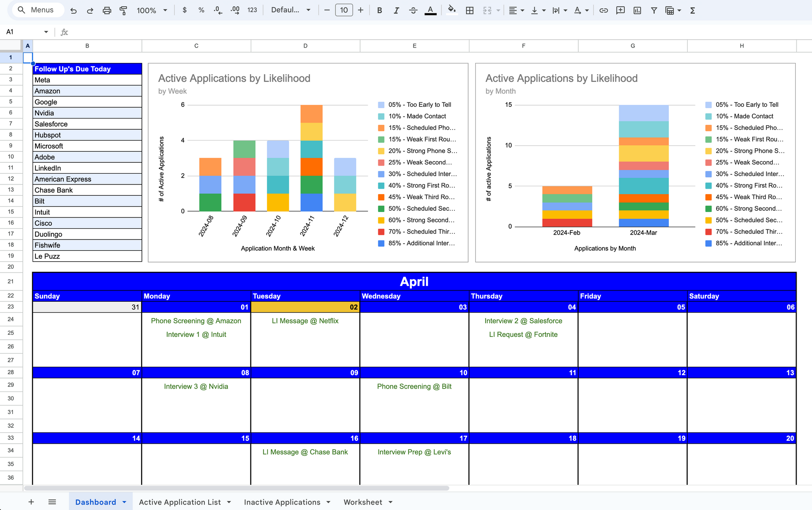
Task: Click the font size input field
Action: point(344,10)
